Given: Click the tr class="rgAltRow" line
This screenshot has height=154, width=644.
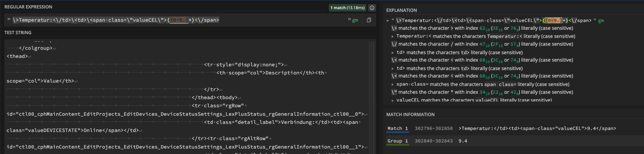Looking at the screenshot, I should 230,138.
